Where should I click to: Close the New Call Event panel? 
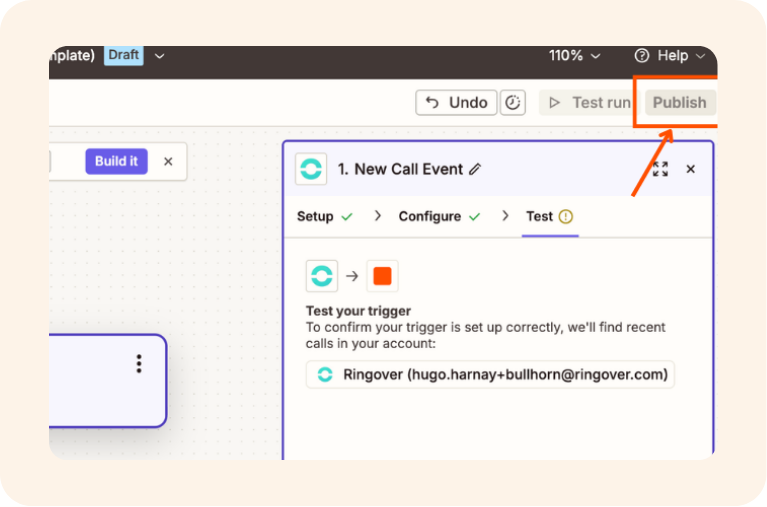pyautogui.click(x=690, y=169)
